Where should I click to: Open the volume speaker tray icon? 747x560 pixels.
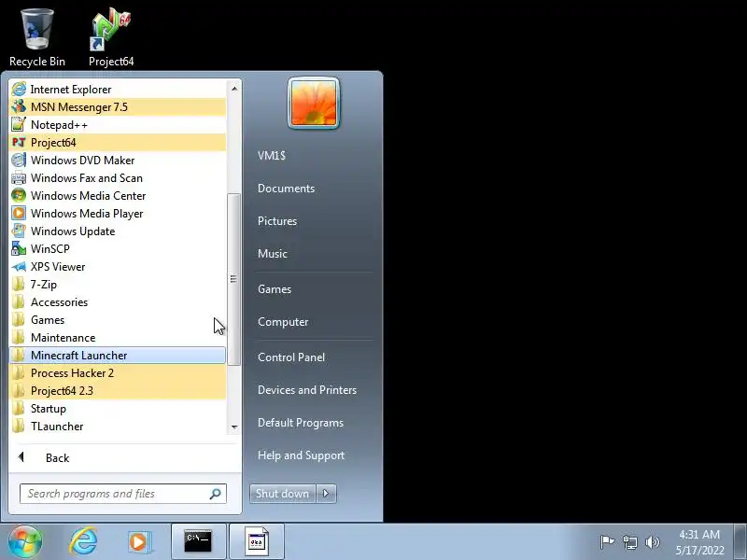coord(652,542)
